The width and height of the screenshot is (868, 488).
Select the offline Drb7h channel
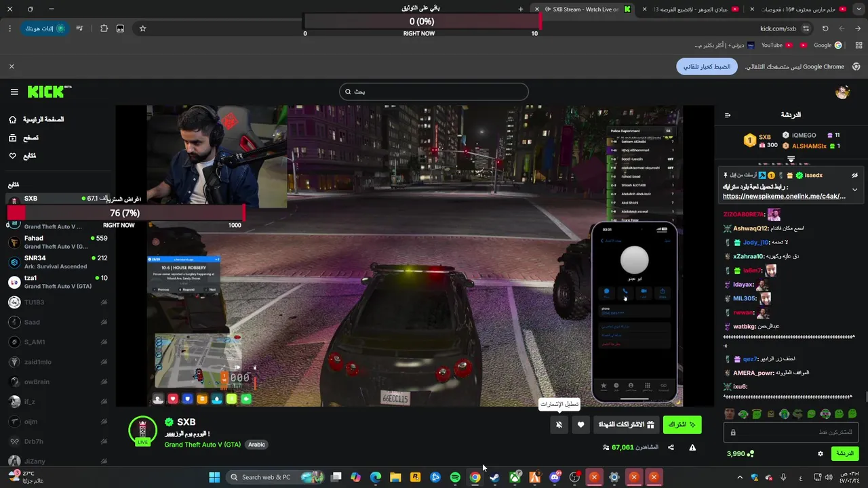pyautogui.click(x=58, y=441)
